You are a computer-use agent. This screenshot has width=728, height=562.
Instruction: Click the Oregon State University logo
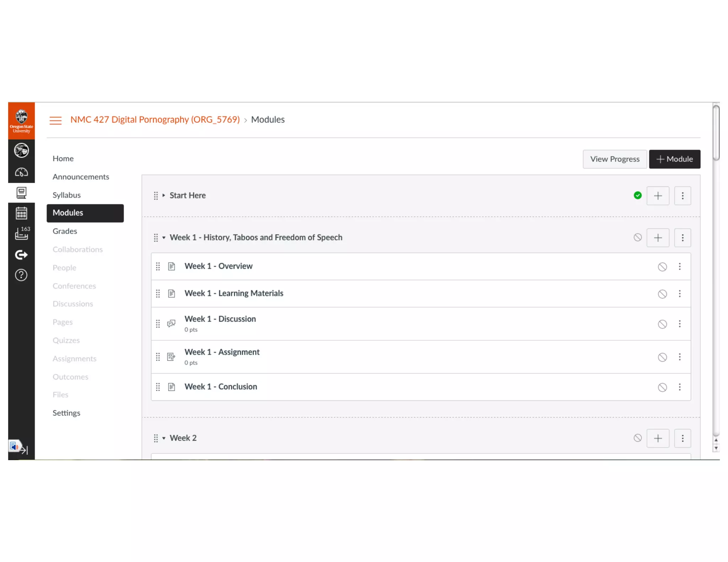(x=21, y=121)
